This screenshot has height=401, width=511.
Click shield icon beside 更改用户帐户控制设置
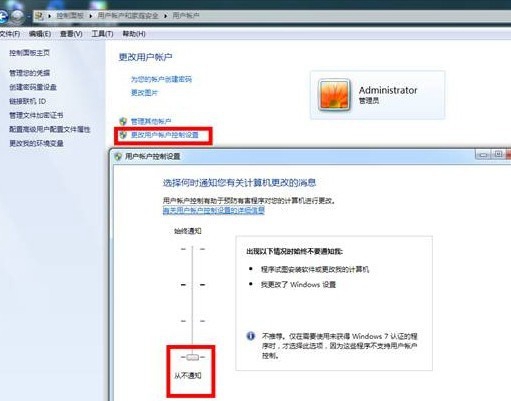point(123,135)
